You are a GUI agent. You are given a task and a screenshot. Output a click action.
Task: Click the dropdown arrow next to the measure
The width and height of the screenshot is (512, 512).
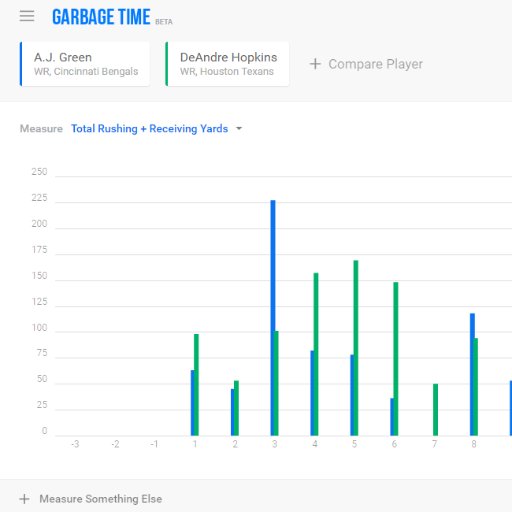tap(239, 128)
